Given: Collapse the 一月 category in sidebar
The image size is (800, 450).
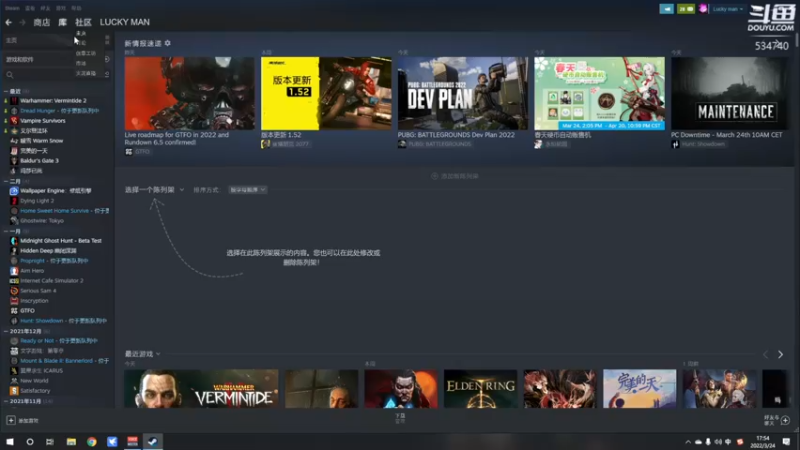Looking at the screenshot, I should [6, 231].
